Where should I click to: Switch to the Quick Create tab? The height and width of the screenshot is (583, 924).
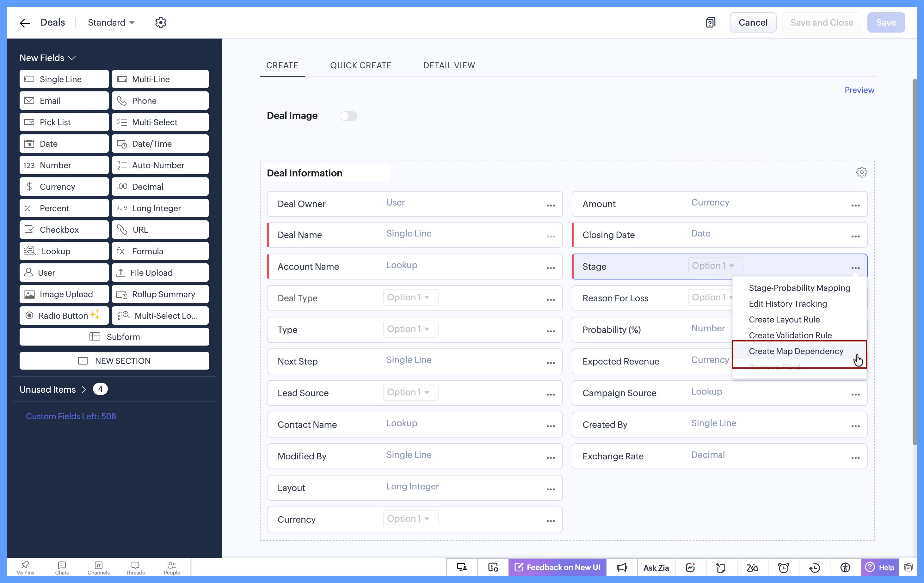pos(360,65)
